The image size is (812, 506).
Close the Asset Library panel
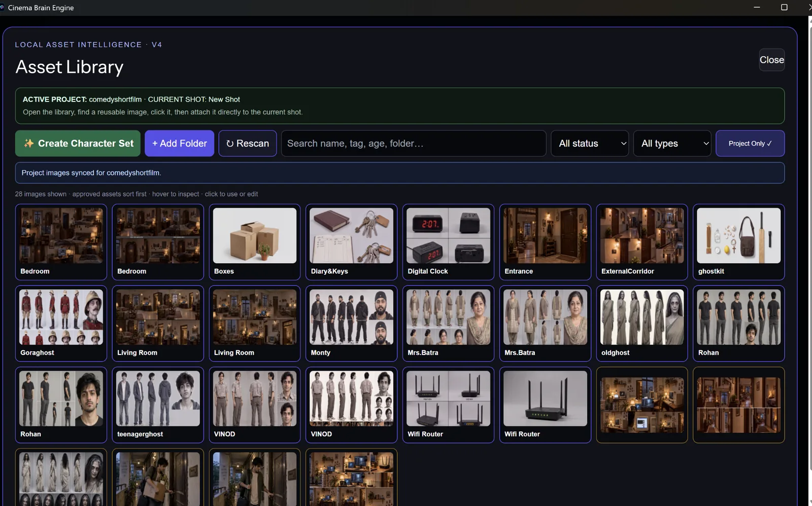pyautogui.click(x=771, y=60)
